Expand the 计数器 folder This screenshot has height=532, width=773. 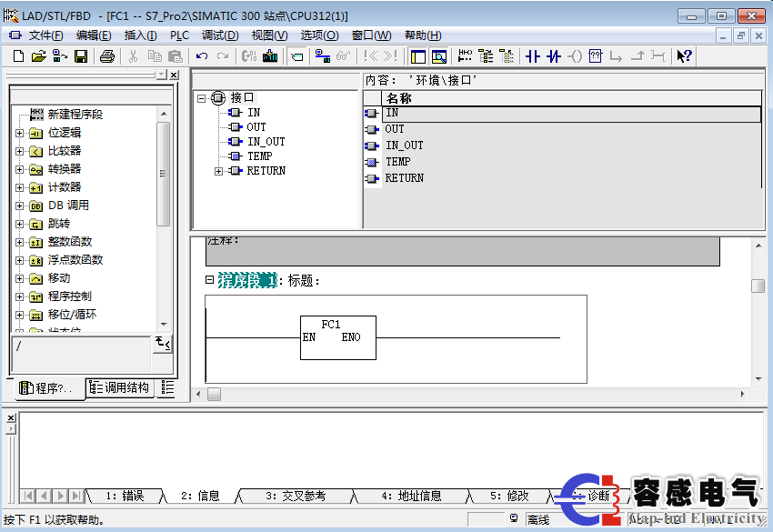pyautogui.click(x=19, y=188)
